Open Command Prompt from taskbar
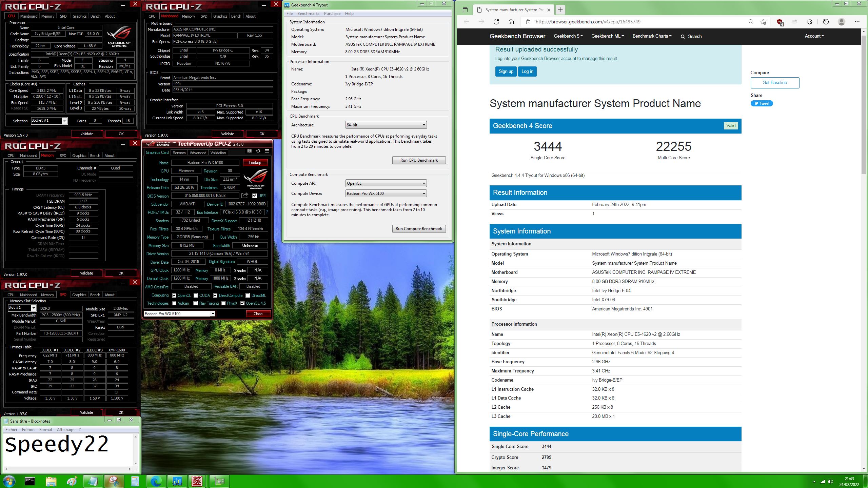 30,481
